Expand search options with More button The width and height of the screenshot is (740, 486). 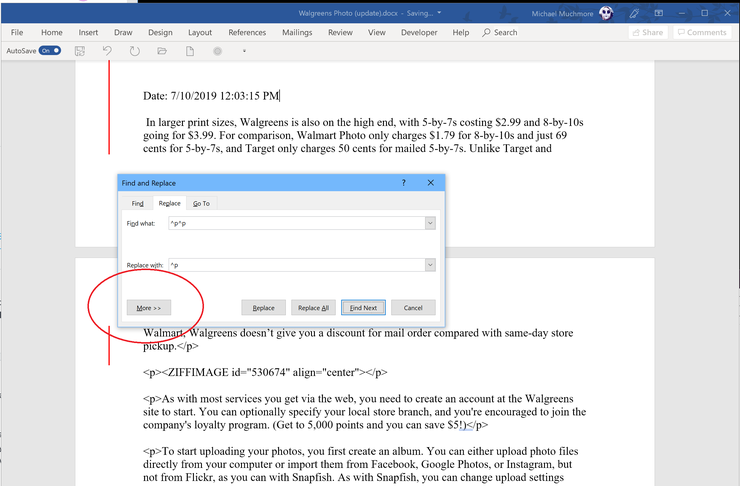pyautogui.click(x=150, y=308)
